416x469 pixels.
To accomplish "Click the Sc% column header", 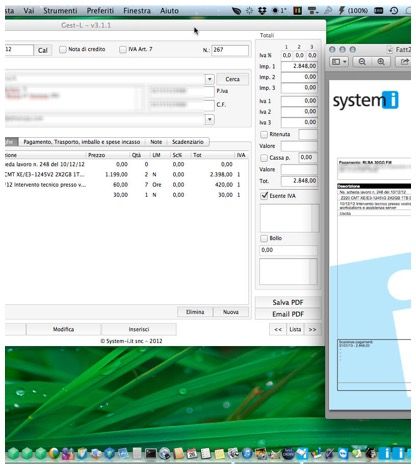I will pos(180,155).
